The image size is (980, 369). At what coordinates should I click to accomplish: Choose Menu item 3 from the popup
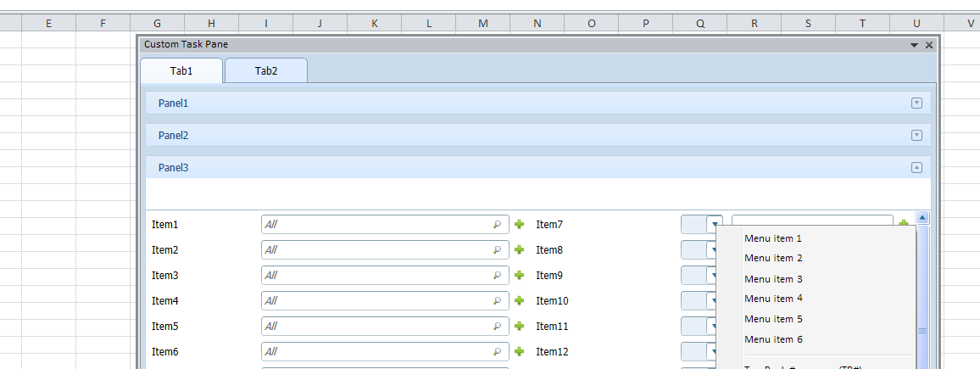click(773, 279)
